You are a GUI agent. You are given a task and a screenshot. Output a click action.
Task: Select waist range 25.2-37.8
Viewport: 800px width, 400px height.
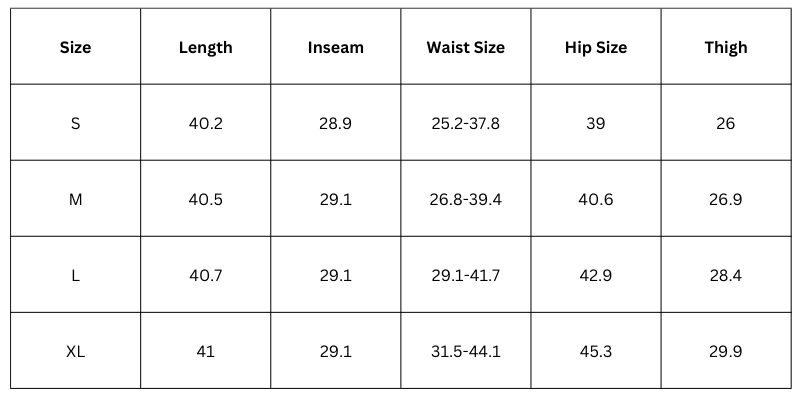click(465, 124)
